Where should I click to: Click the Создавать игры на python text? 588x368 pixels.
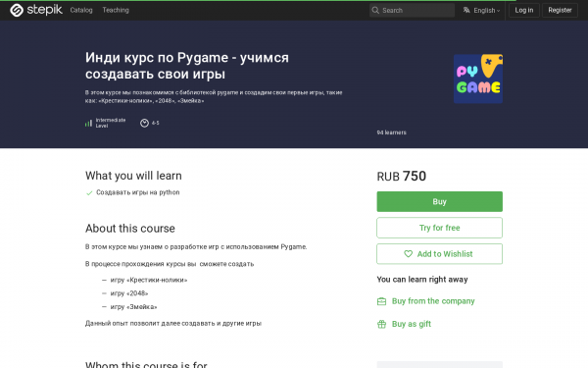(x=138, y=192)
